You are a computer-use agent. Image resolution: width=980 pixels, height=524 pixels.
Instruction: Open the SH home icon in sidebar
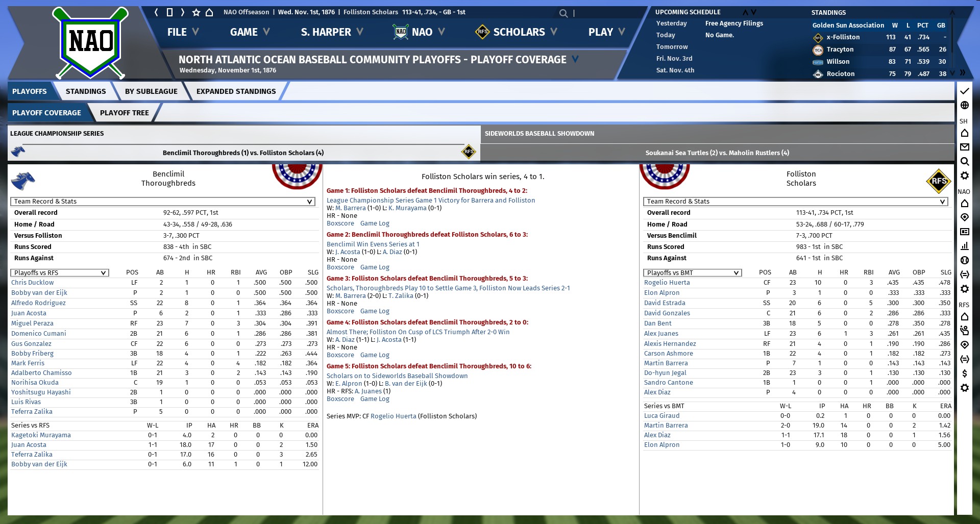[x=964, y=133]
